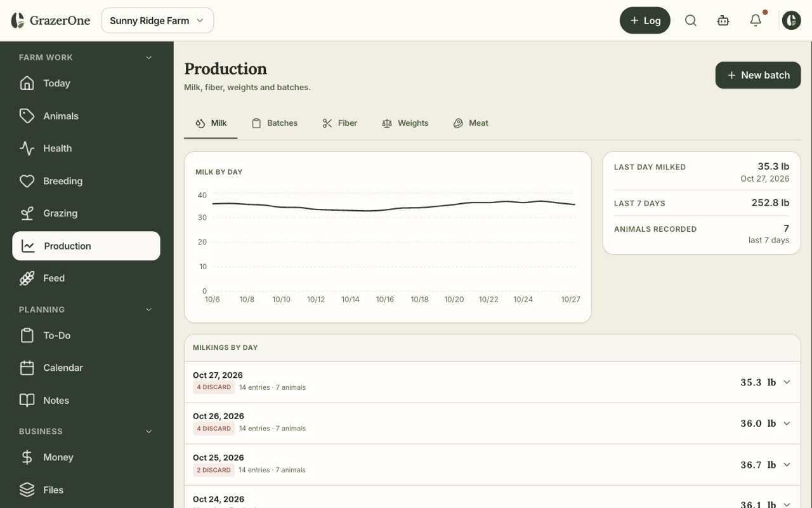Click the New batch button
Screen dimensions: 812x508
(758, 75)
